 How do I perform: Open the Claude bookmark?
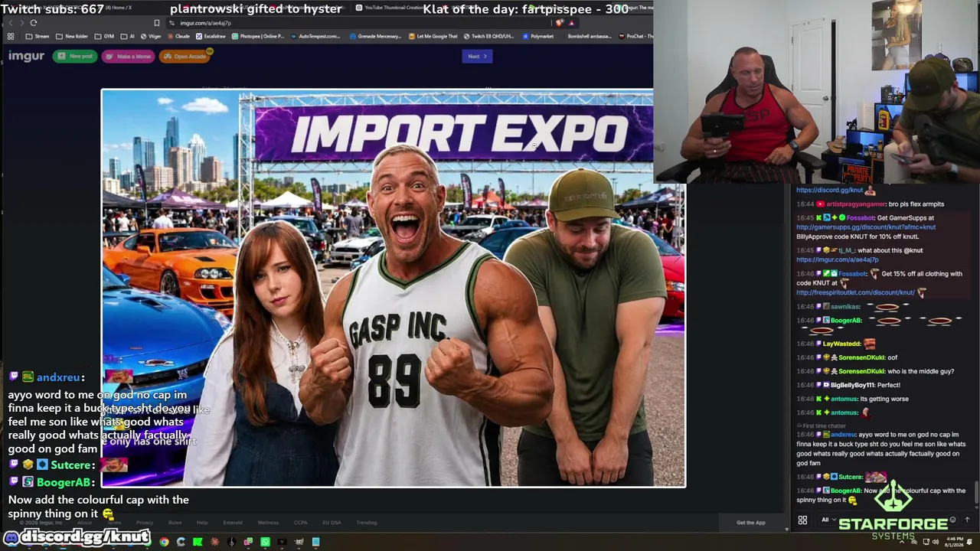coord(179,36)
